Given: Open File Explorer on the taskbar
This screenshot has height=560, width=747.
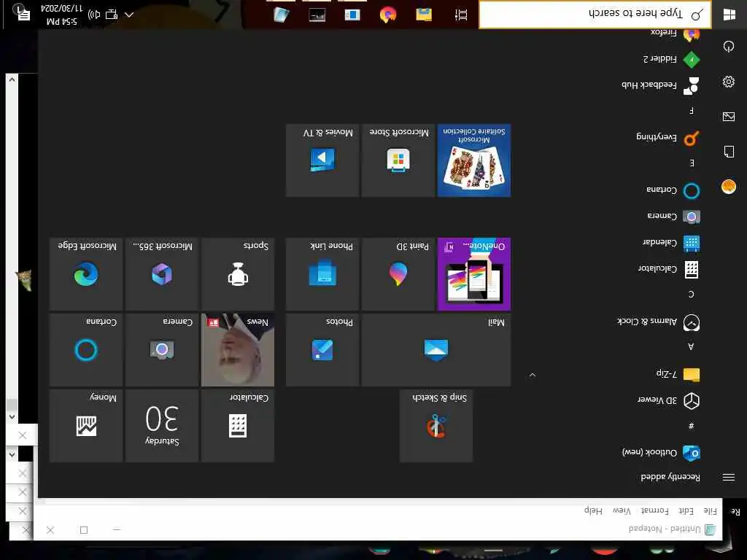Looking at the screenshot, I should [x=424, y=15].
